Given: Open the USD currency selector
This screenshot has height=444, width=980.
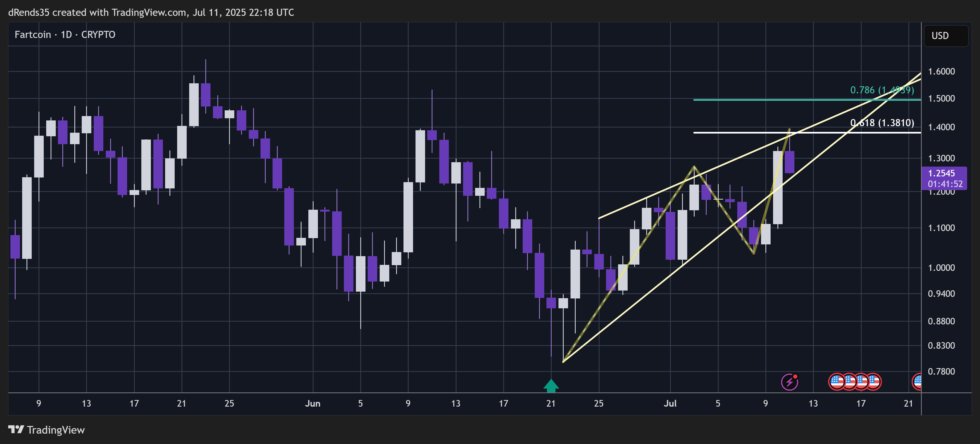Looking at the screenshot, I should tap(946, 36).
